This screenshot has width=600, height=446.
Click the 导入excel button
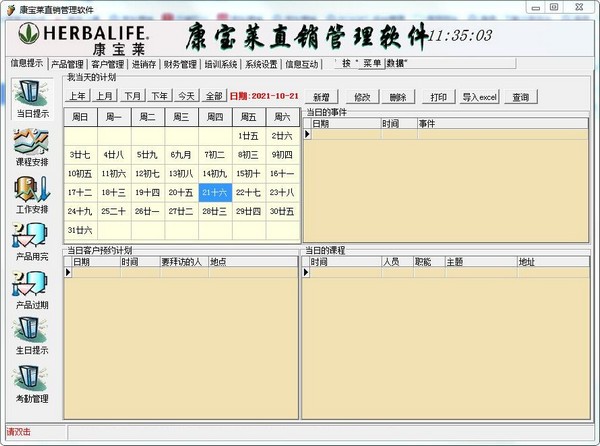point(479,97)
